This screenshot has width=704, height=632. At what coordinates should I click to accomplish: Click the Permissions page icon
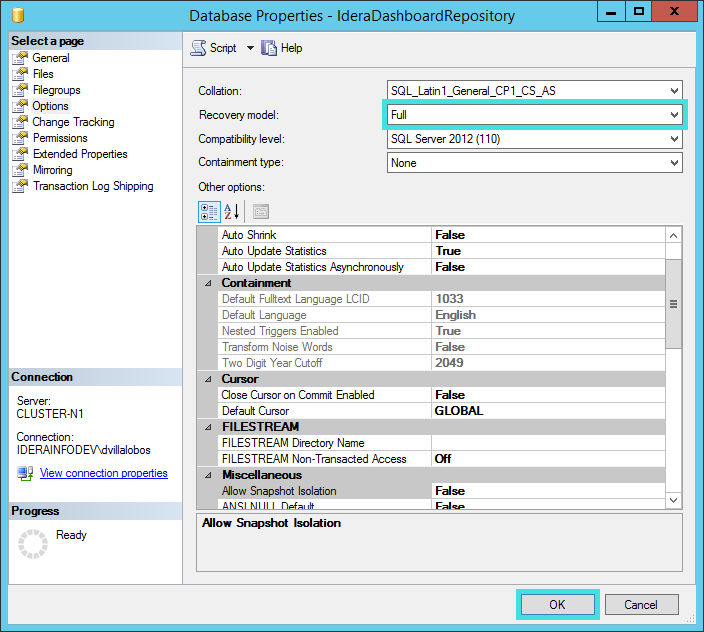[x=20, y=138]
